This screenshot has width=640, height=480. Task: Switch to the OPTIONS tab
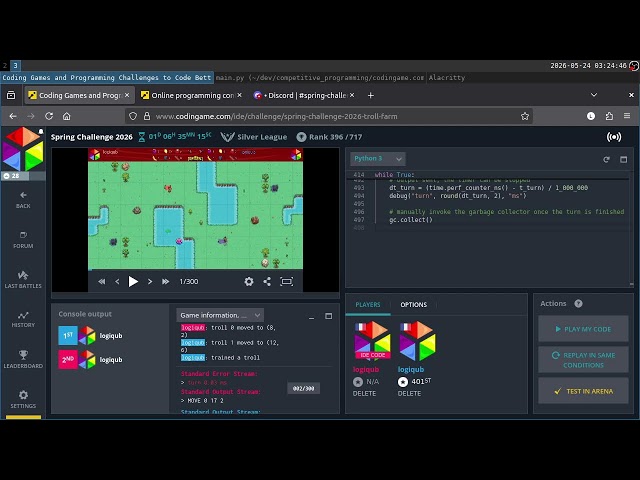(413, 304)
